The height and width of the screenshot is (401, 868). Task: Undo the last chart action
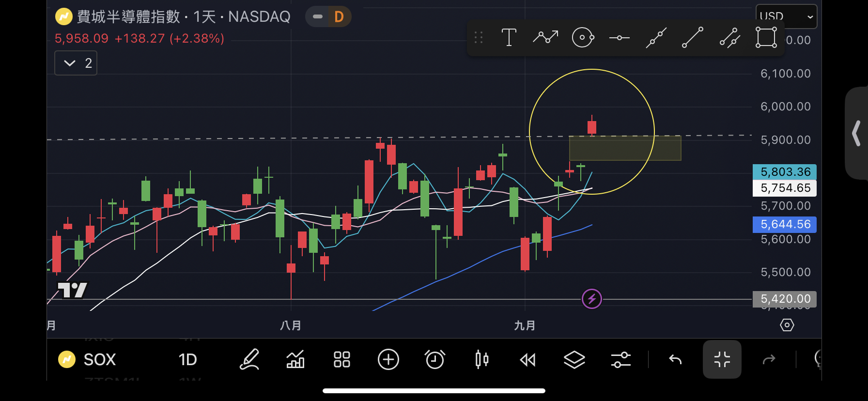(x=675, y=359)
